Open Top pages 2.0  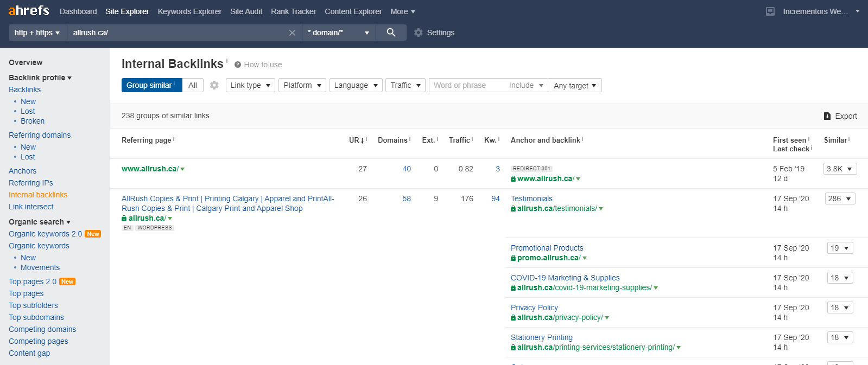(x=33, y=281)
